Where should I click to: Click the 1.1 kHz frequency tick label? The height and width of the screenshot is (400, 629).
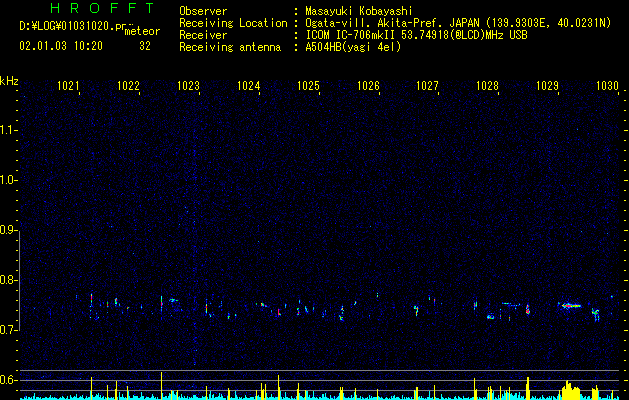pos(8,130)
